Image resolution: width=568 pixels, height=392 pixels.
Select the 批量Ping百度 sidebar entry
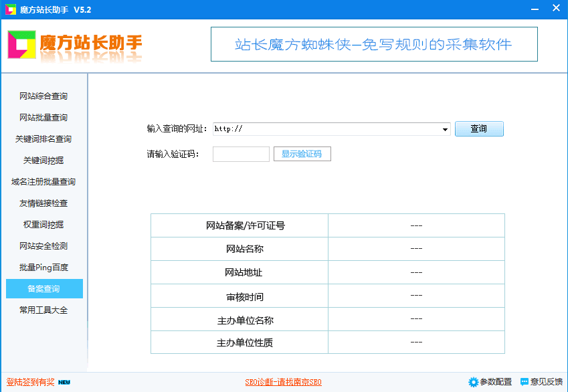coord(43,268)
